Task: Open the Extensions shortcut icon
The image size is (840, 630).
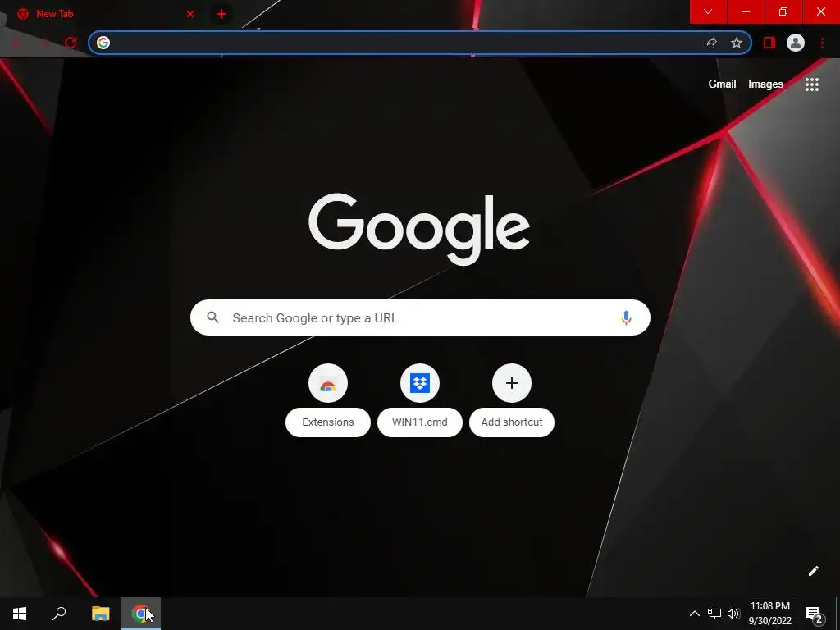Action: 328,383
